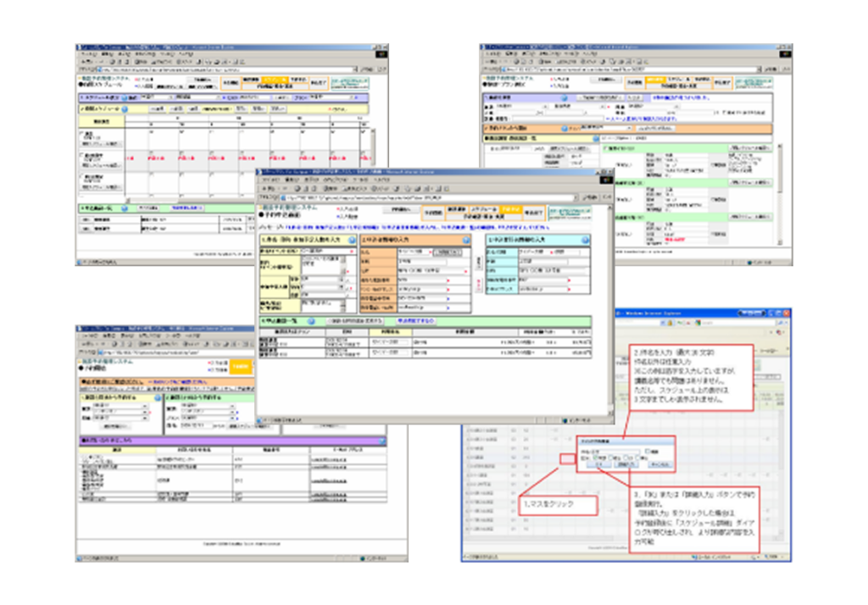
Task: Click OK button in bottom-right reservation dialog
Action: [599, 465]
